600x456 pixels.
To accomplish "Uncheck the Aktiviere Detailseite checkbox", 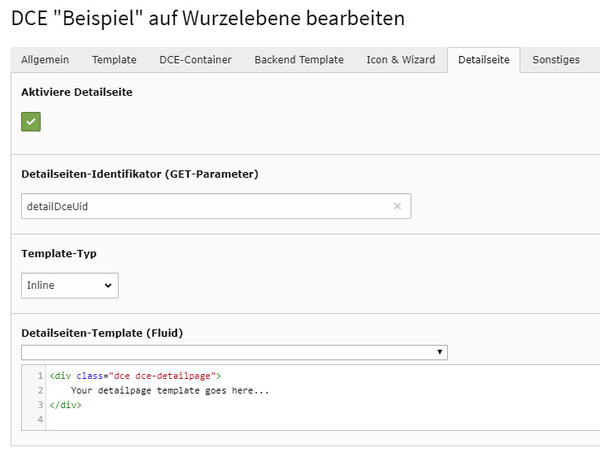I will click(31, 122).
